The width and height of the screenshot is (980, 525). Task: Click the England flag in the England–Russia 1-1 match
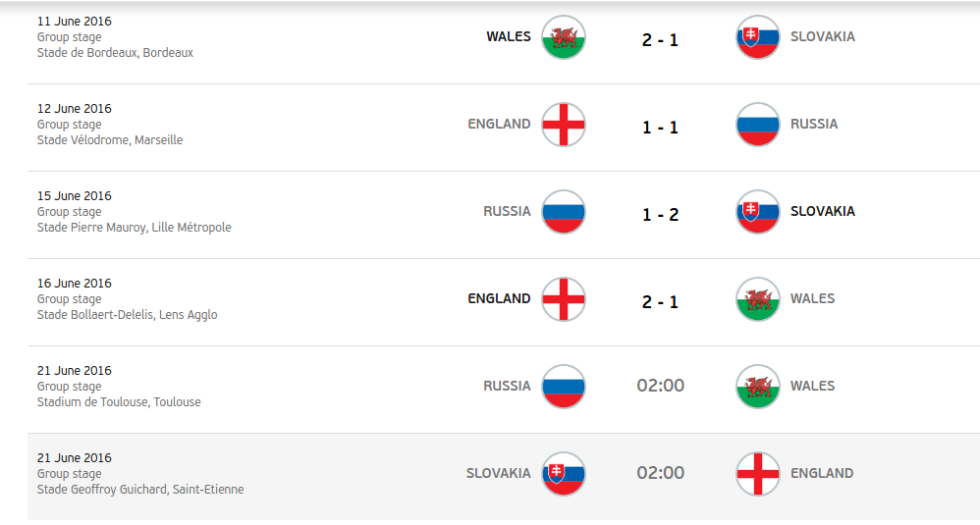click(x=563, y=125)
